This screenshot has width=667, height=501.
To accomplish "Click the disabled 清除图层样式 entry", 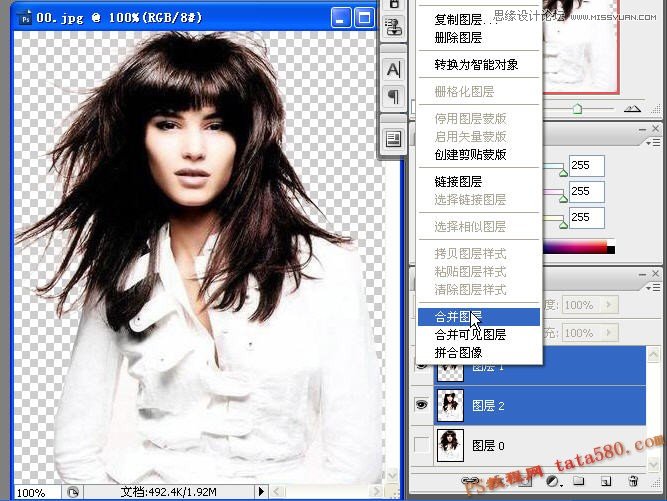I will 470,290.
